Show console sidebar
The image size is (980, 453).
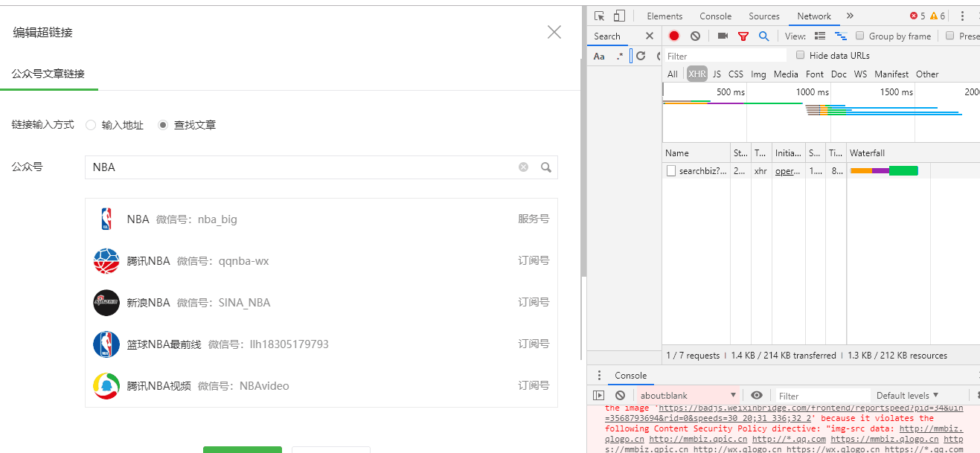[599, 396]
